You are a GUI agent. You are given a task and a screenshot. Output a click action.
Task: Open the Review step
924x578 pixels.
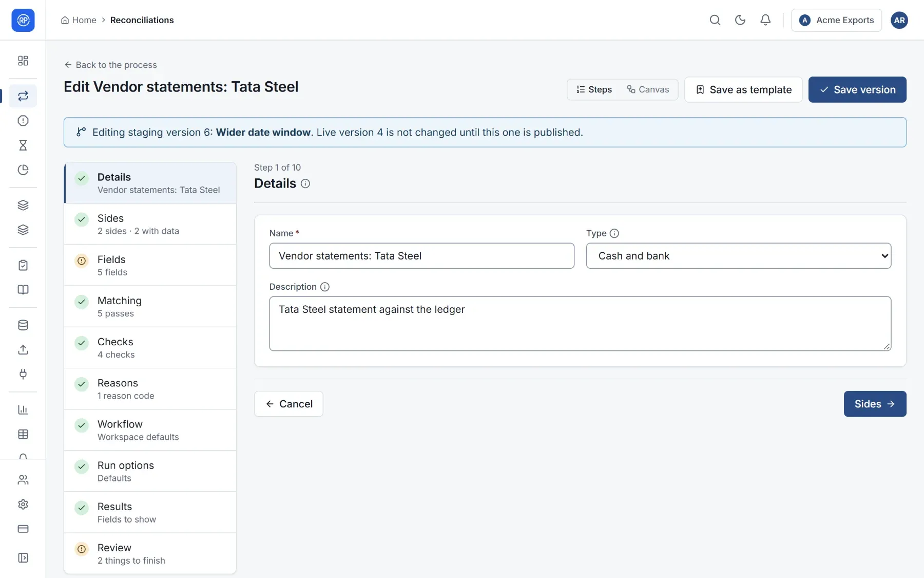coord(150,553)
